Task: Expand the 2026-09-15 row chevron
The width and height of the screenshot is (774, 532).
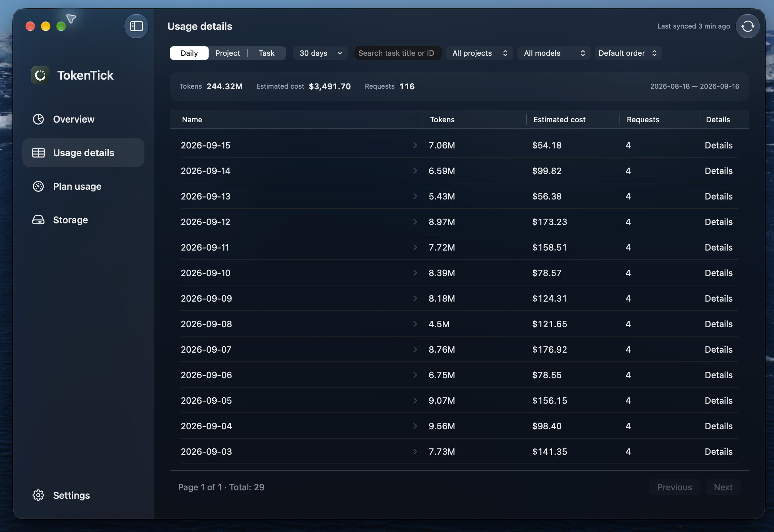Action: point(415,145)
